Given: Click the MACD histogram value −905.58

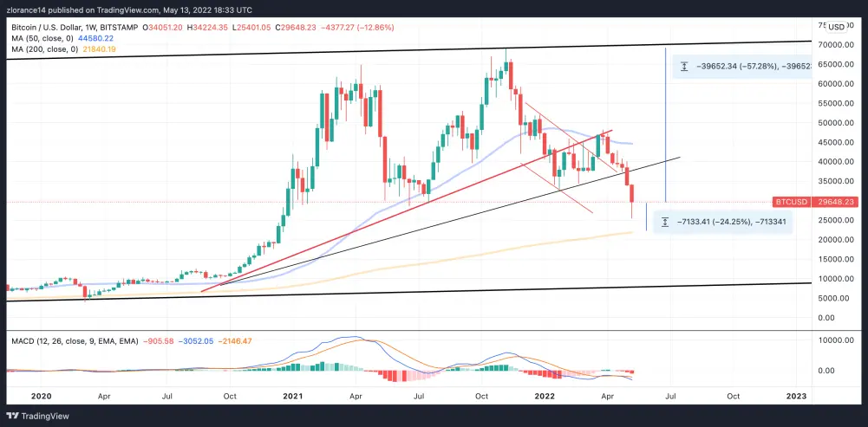Looking at the screenshot, I should click(159, 341).
